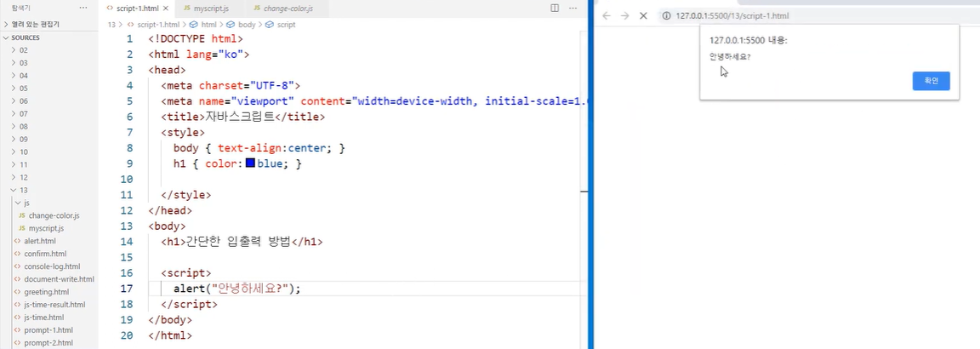Click the browser address bar URL
Viewport: 980px width, 349px height.
732,15
